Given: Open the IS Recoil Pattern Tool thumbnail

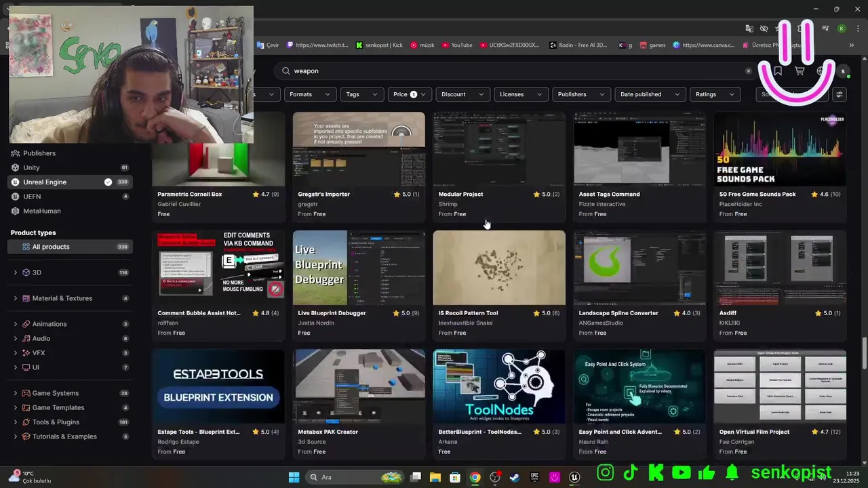Looking at the screenshot, I should 499,268.
